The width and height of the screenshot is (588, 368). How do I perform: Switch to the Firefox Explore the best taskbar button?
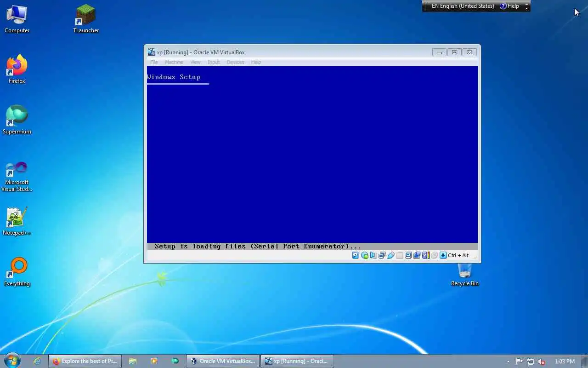85,361
